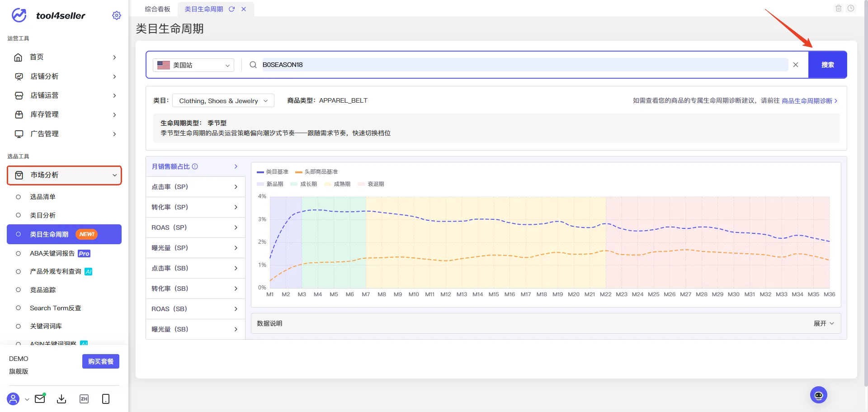The image size is (868, 412).
Task: Open the settings gear beside the tool4seller logo
Action: pyautogui.click(x=117, y=15)
